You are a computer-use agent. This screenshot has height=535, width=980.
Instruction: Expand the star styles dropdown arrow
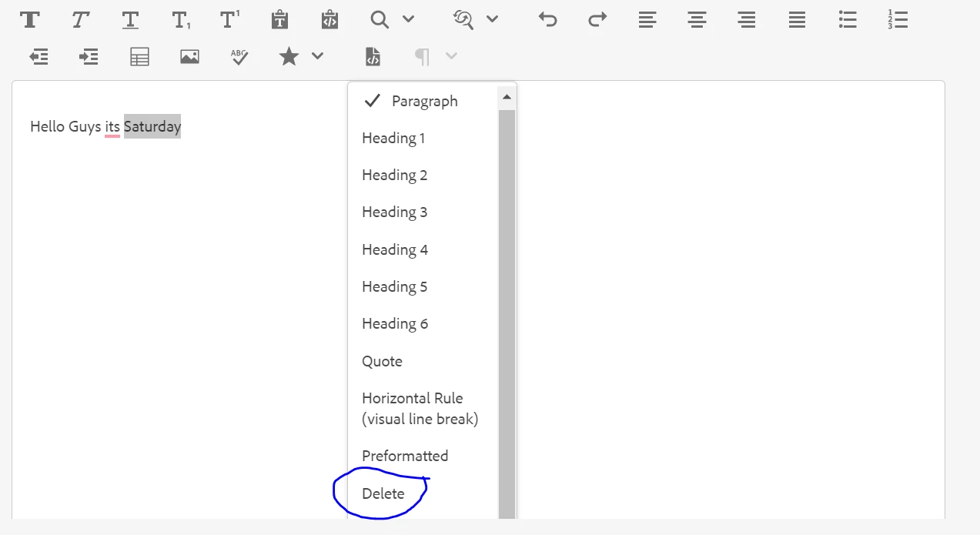pos(317,55)
